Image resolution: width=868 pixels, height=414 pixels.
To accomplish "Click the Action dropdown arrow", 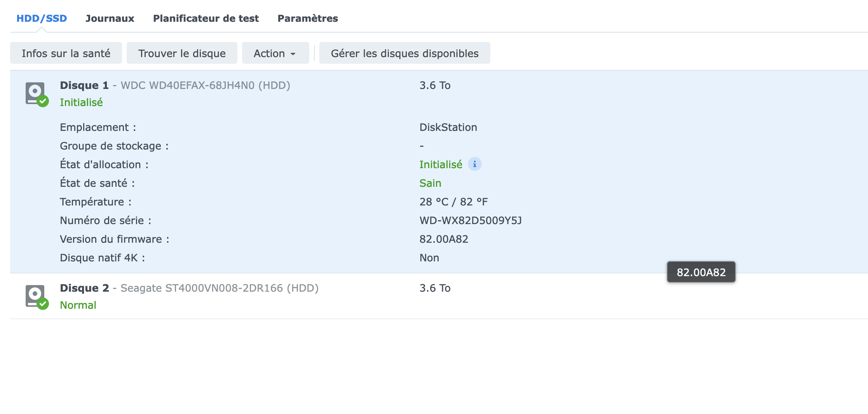I will click(x=293, y=54).
